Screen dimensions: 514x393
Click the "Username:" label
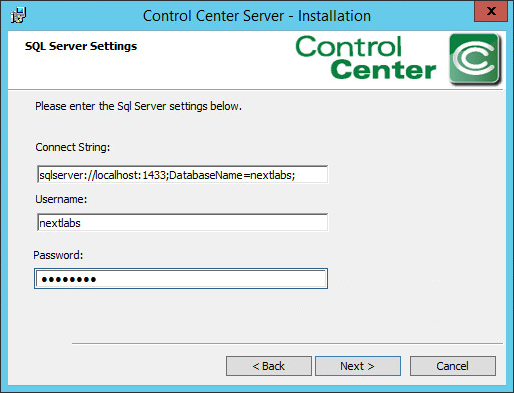pyautogui.click(x=61, y=199)
